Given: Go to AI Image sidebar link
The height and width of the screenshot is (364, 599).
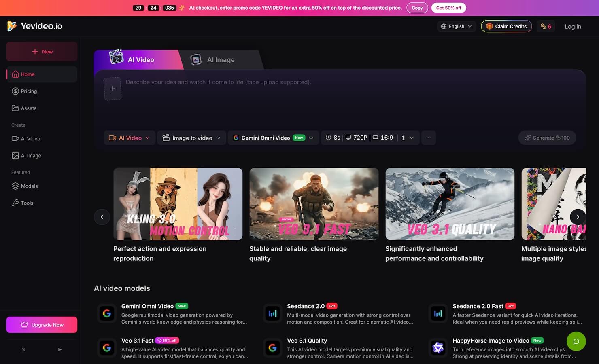Looking at the screenshot, I should pos(42,156).
